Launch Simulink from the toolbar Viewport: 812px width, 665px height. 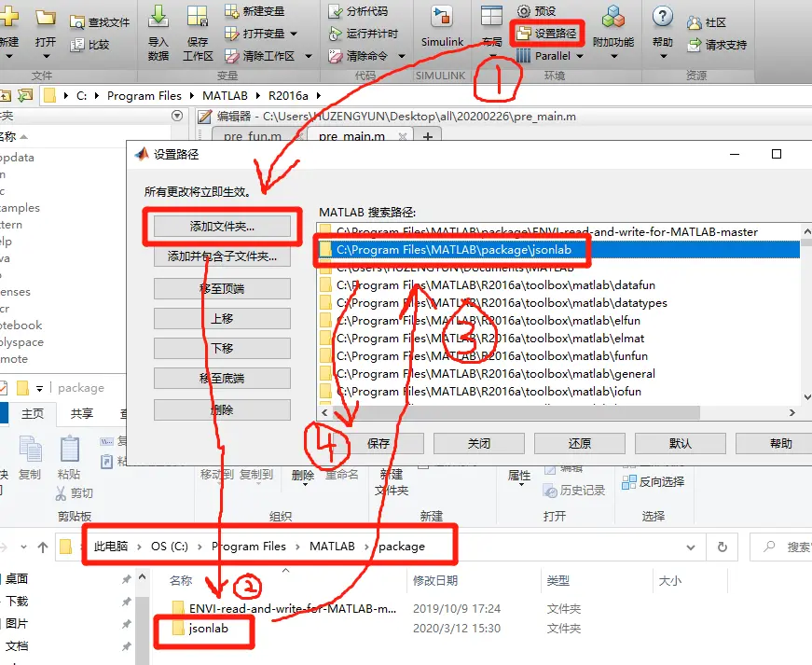tap(442, 27)
